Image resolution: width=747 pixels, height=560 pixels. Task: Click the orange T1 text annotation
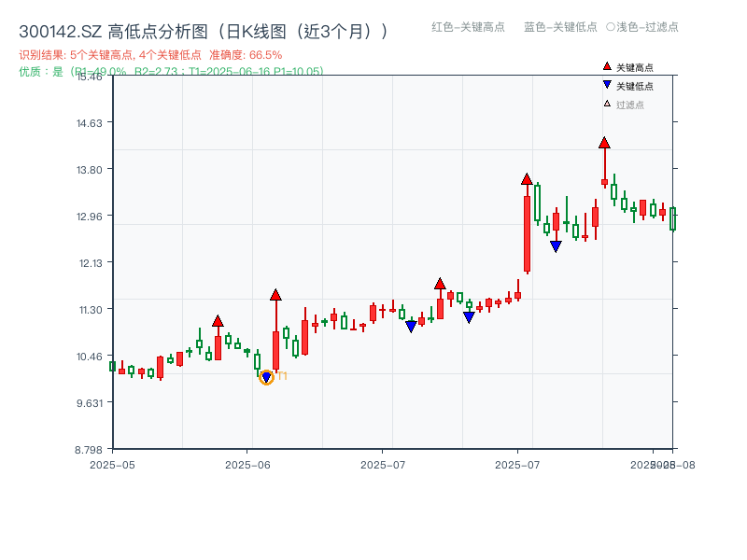[282, 374]
